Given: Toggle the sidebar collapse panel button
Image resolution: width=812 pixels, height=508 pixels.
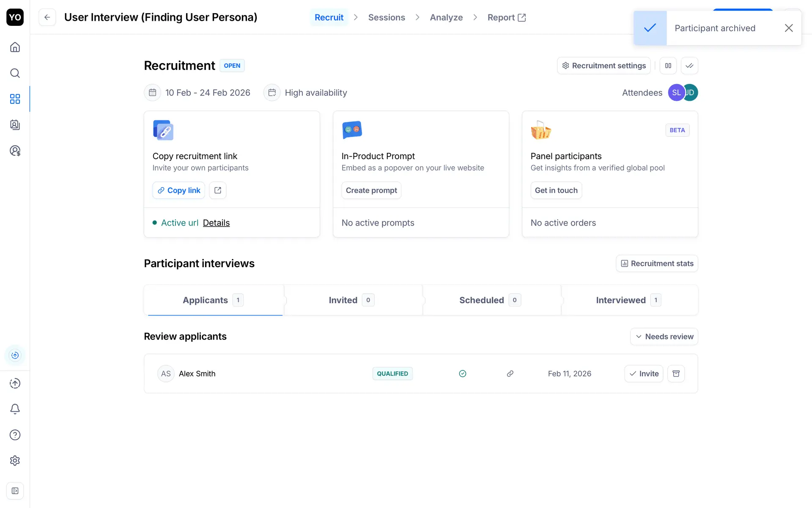Looking at the screenshot, I should click(15, 491).
